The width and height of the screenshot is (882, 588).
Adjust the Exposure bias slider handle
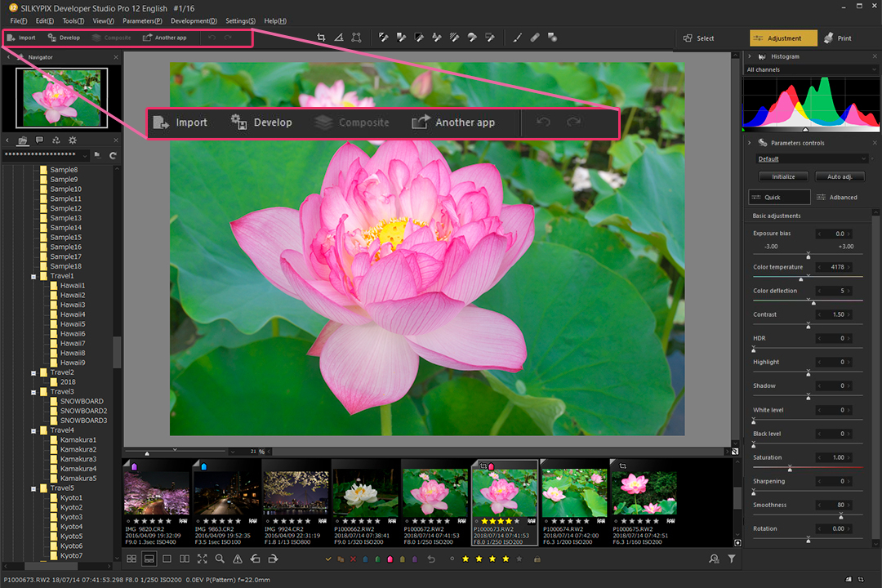808,256
